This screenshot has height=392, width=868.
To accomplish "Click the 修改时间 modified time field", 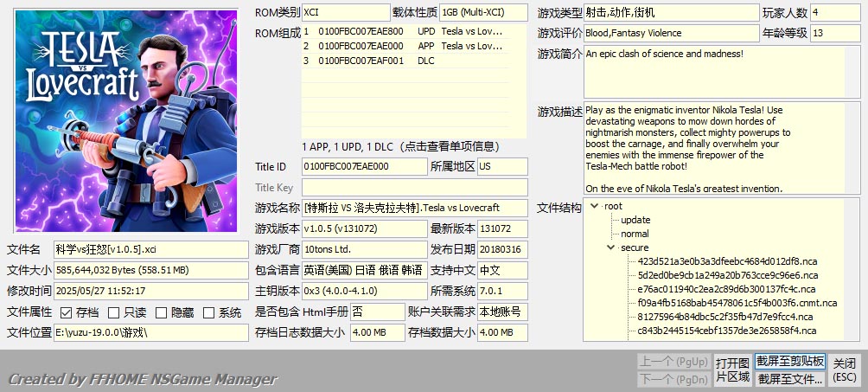I will click(151, 291).
